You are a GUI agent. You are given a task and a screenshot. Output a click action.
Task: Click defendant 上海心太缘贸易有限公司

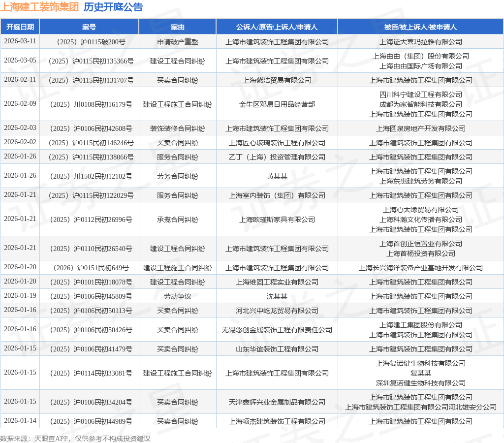pyautogui.click(x=421, y=210)
